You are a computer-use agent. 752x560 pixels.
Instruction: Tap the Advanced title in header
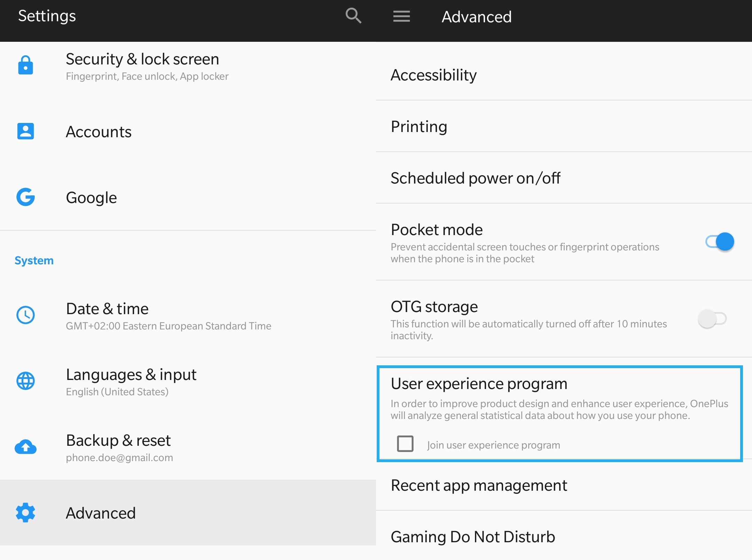pyautogui.click(x=477, y=17)
